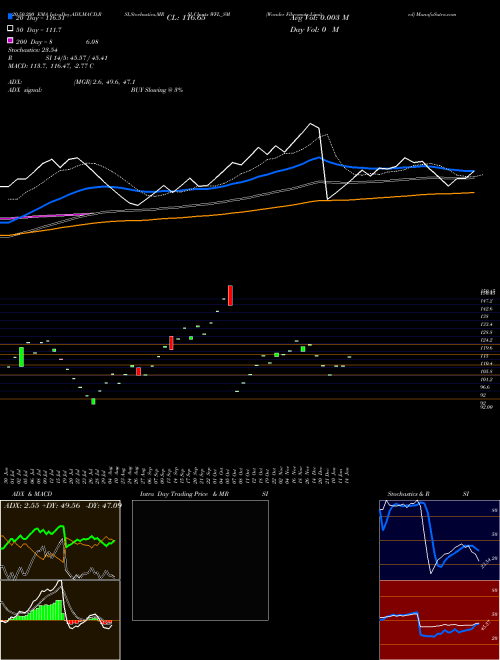Click the 'Stochastics & R' panel title

pos(408,494)
